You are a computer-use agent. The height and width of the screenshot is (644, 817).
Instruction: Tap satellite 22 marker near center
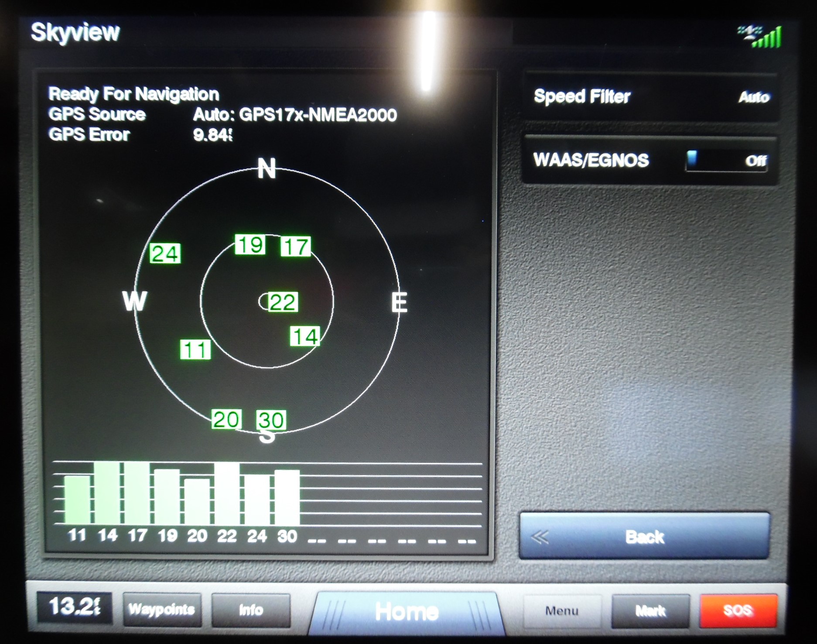(x=282, y=302)
